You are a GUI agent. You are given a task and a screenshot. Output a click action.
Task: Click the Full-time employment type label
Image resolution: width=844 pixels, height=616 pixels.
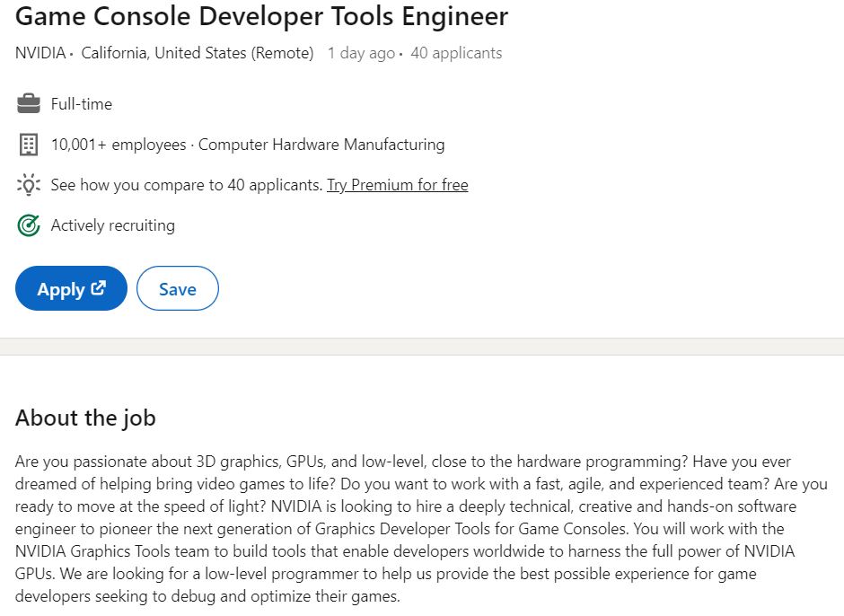[82, 104]
